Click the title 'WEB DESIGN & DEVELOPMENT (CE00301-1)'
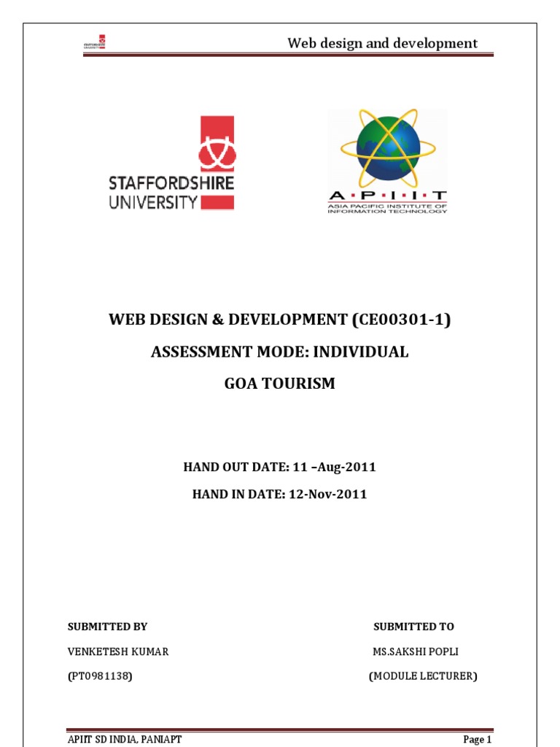This screenshot has width=560, height=747. click(279, 320)
